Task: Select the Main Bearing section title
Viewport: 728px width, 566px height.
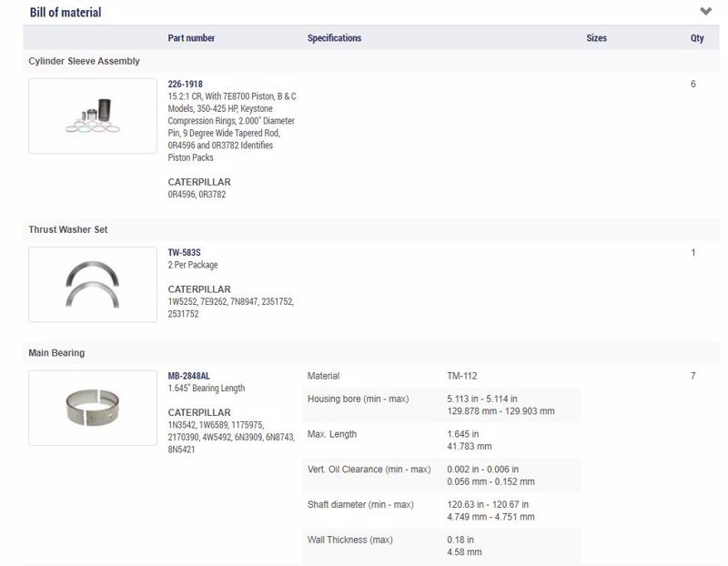Action: coord(56,352)
